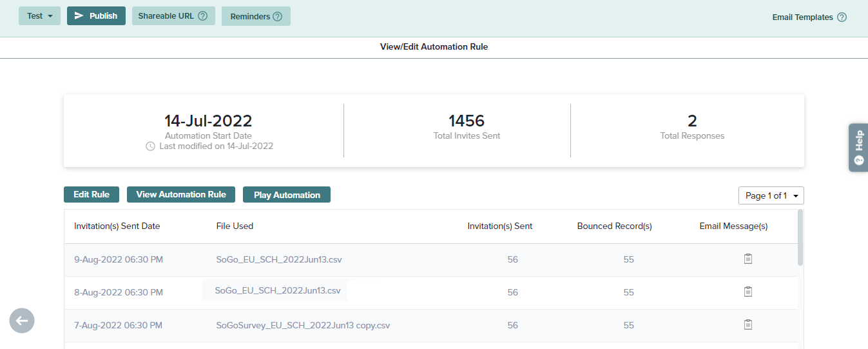Click the round back arrow icon
Viewport: 868px width, 349px height.
22,321
